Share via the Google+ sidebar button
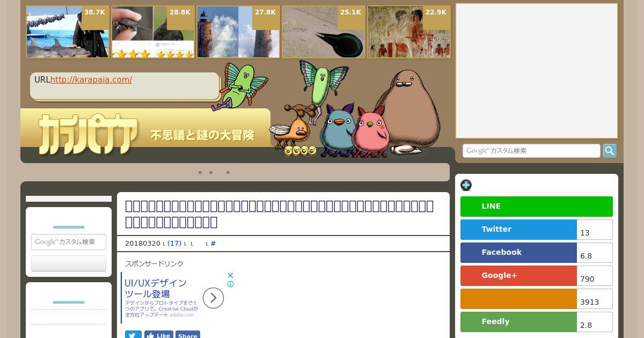This screenshot has height=338, width=644. (x=518, y=276)
